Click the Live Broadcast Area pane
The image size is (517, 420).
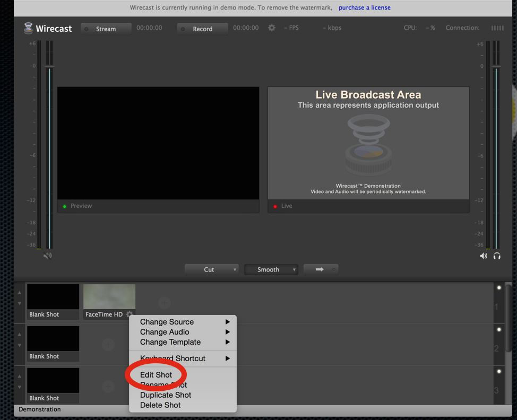tap(368, 143)
